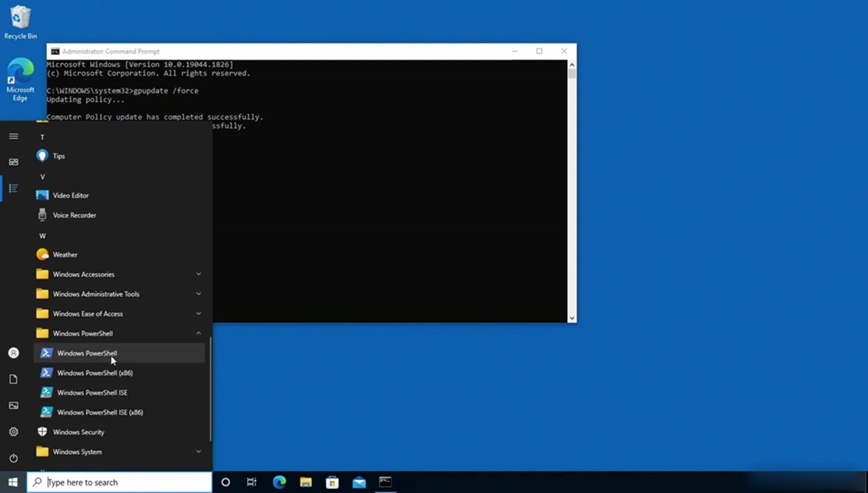Switch to Command Prompt on taskbar
The width and height of the screenshot is (868, 493).
[x=386, y=482]
